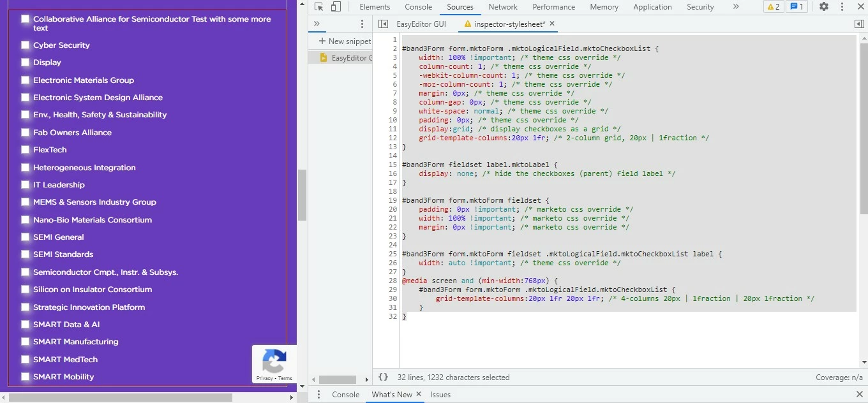Click the warnings counter badge showing 2
The image size is (868, 403).
(x=773, y=7)
